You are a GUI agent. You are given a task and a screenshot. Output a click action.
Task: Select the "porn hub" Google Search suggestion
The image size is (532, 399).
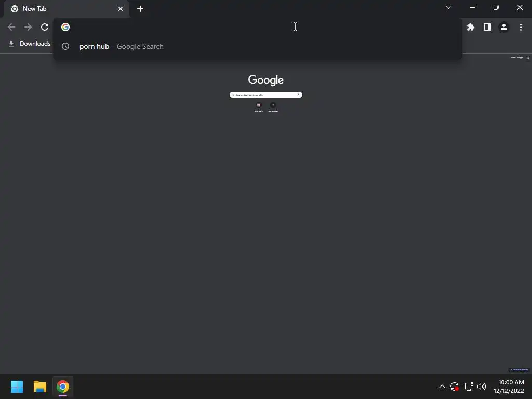(258, 46)
